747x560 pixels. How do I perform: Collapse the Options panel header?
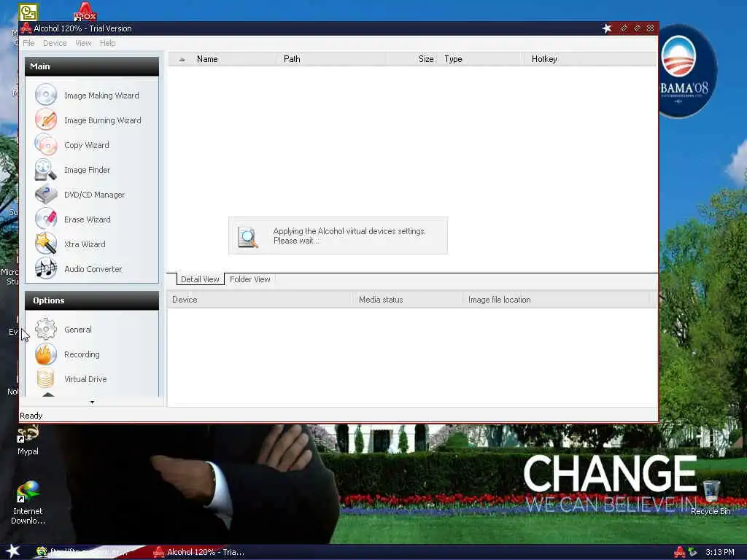(x=92, y=300)
